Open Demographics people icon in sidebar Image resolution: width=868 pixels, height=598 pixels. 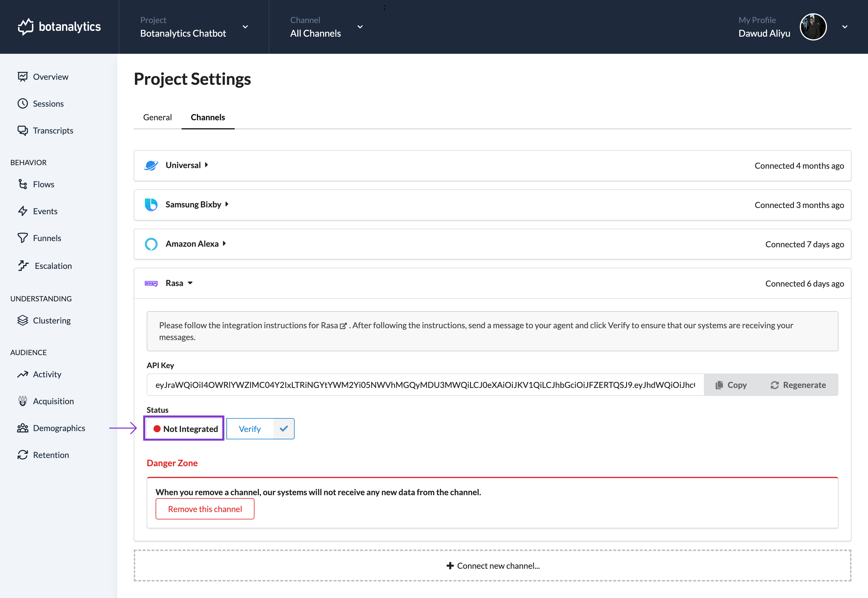click(23, 428)
